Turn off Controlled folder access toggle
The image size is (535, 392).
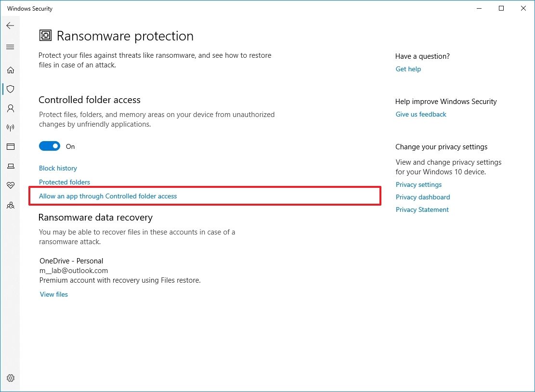pos(50,145)
